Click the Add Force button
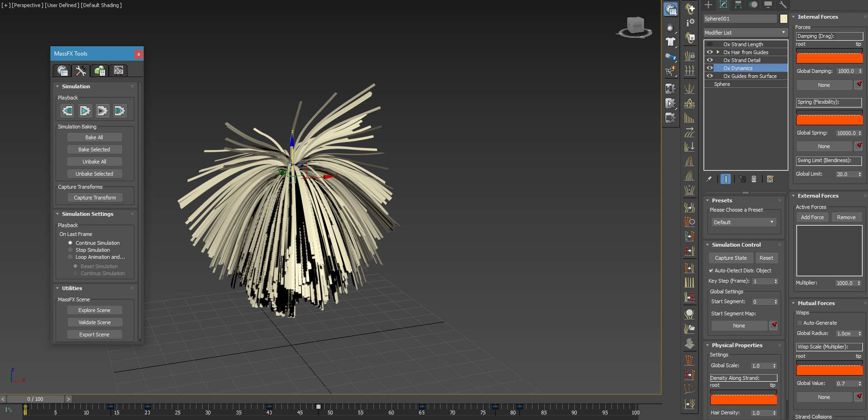The image size is (868, 420). (812, 217)
